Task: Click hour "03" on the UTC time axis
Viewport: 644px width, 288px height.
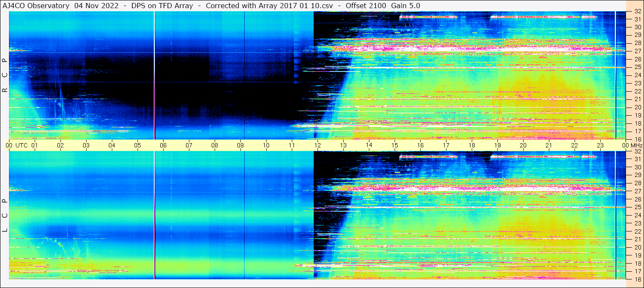Action: 86,145
